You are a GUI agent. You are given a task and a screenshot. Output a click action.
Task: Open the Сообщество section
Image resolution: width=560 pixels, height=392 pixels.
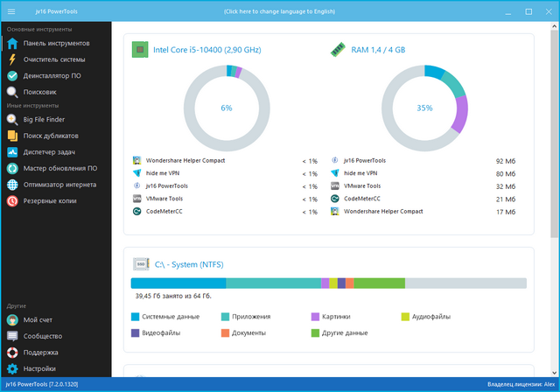(x=43, y=336)
